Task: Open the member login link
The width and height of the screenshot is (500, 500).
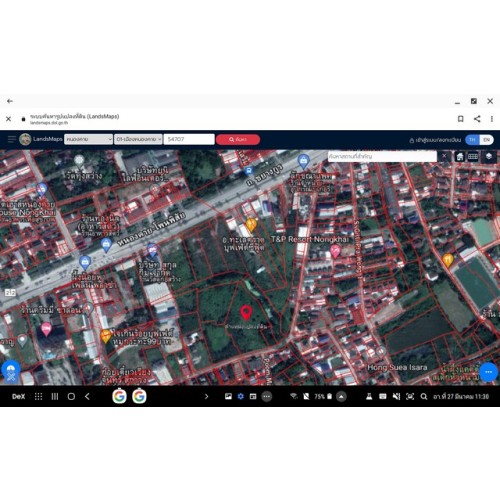Action: (435, 140)
